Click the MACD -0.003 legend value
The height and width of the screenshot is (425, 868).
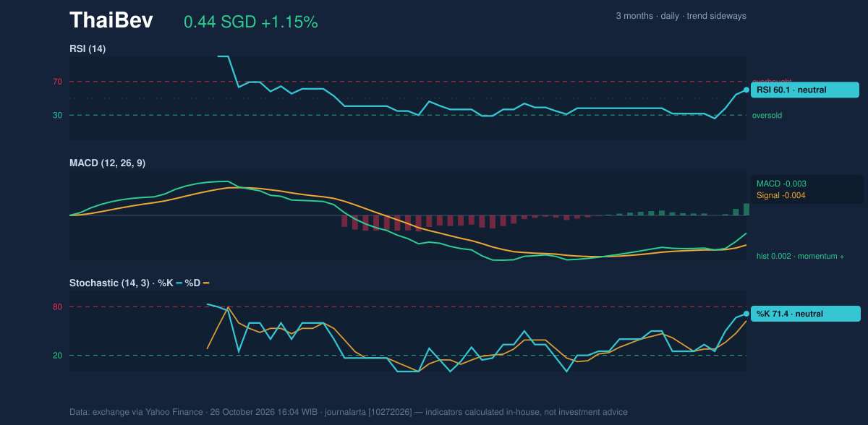[x=781, y=184]
